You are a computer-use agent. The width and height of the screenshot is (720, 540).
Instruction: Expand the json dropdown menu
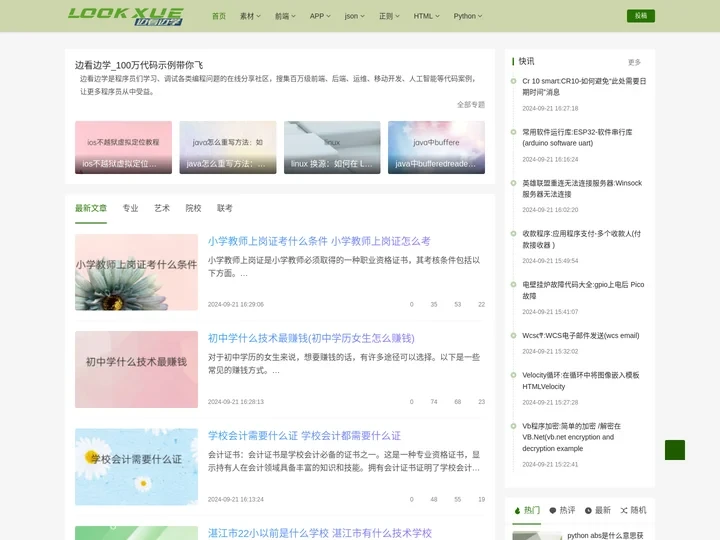coord(354,16)
